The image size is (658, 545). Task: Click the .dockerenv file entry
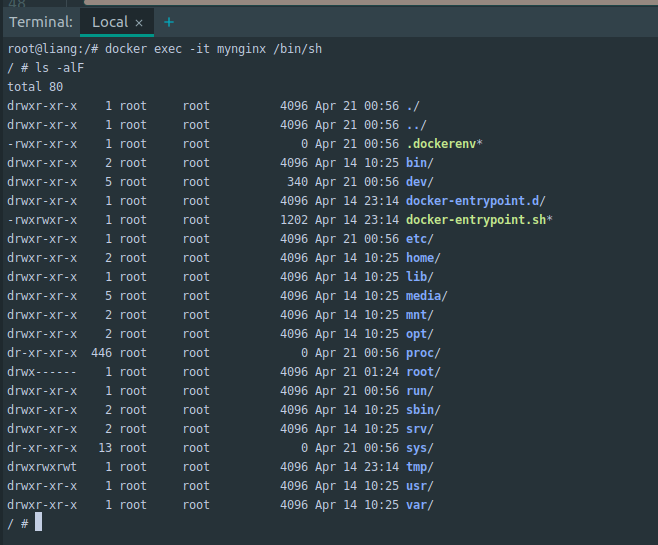coord(441,144)
